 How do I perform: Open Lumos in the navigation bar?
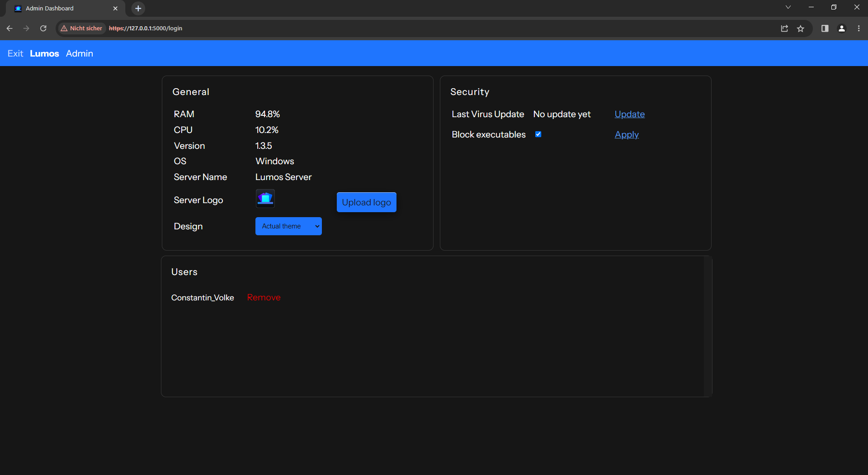[44, 53]
